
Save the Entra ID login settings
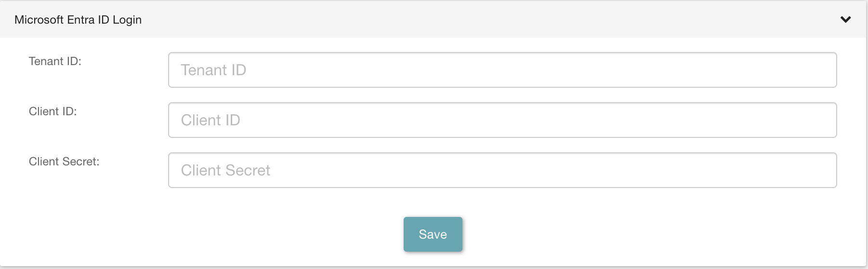(x=433, y=234)
